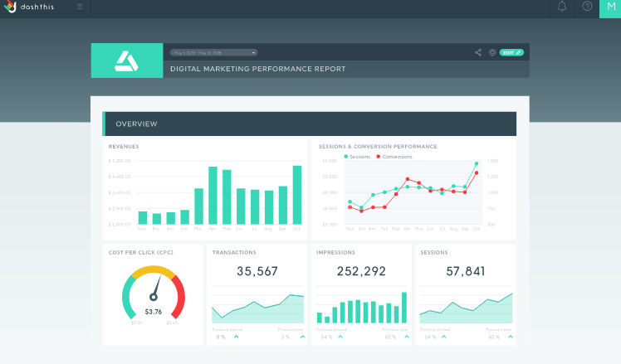Click the report's triangle logo thumbnail

[127, 61]
